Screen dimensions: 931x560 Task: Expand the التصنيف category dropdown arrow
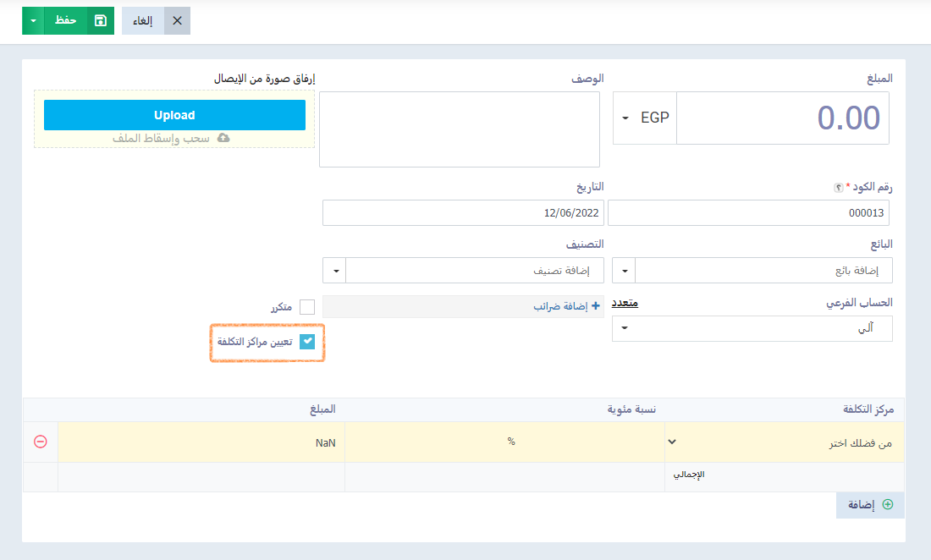(335, 271)
